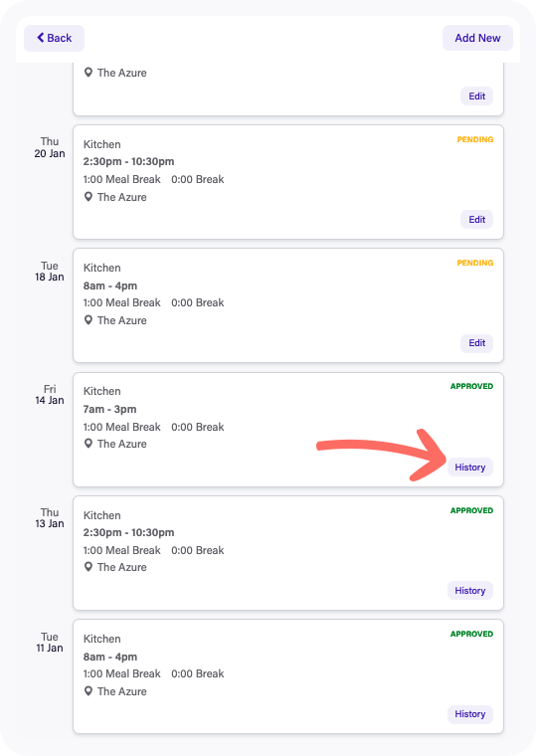Select the 8am - 4pm Tue 18 Jan time

coord(110,285)
